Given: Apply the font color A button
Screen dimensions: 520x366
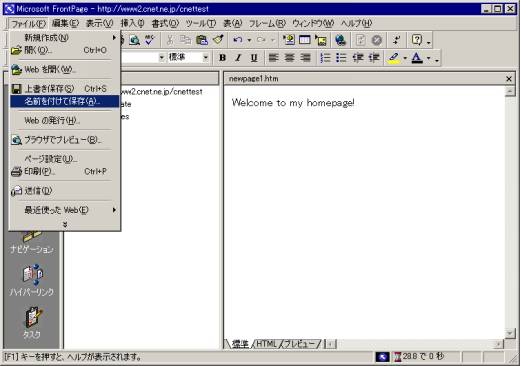Looking at the screenshot, I should pos(417,58).
